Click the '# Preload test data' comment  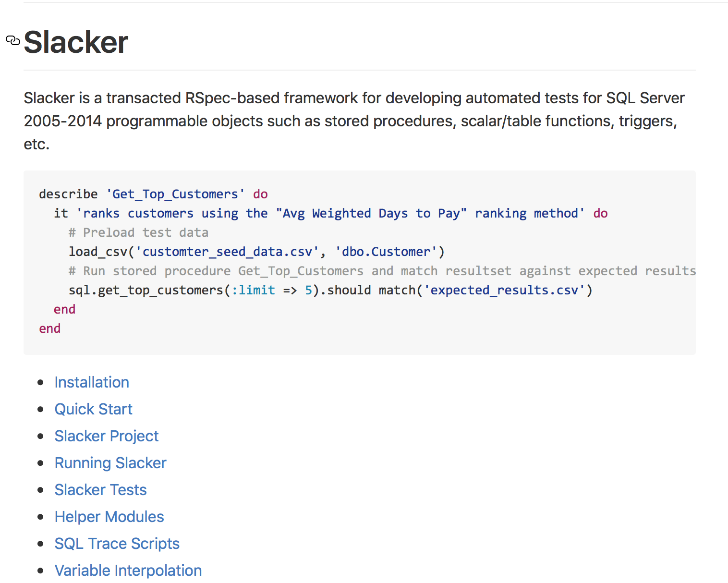(139, 232)
